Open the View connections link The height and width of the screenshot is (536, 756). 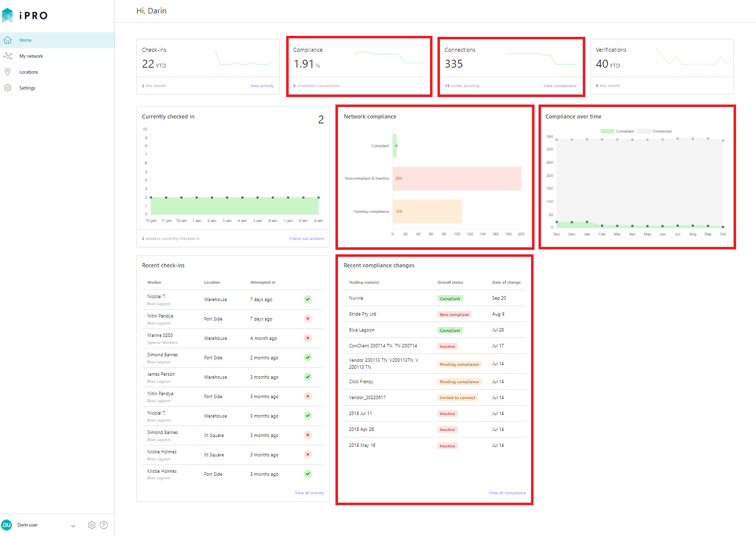click(x=559, y=86)
